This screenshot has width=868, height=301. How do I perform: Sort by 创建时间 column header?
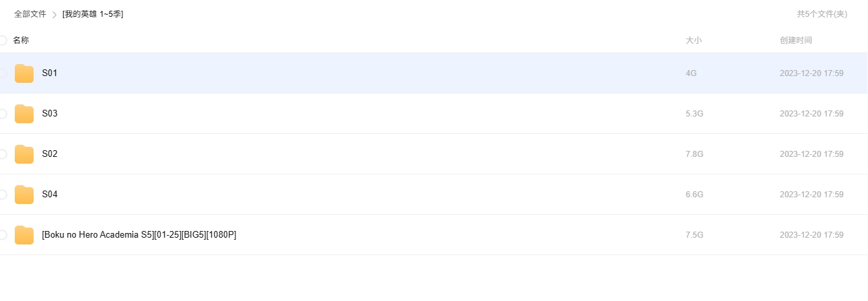795,40
